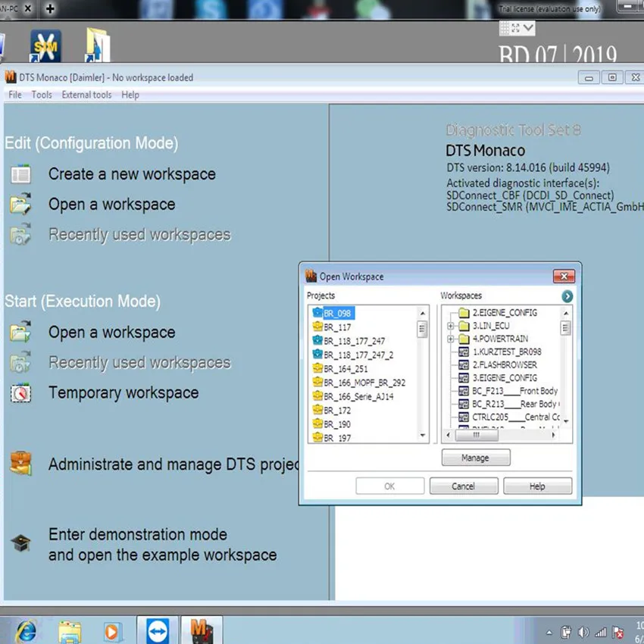Select CTRLC205 Central workspace
Viewport: 644px width, 644px height.
pos(516,417)
